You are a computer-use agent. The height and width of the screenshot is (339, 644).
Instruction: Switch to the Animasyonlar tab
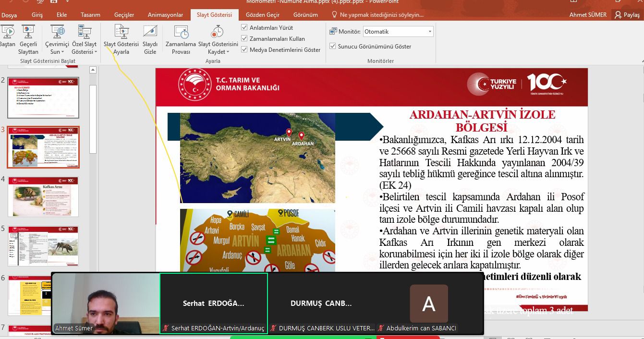(165, 15)
